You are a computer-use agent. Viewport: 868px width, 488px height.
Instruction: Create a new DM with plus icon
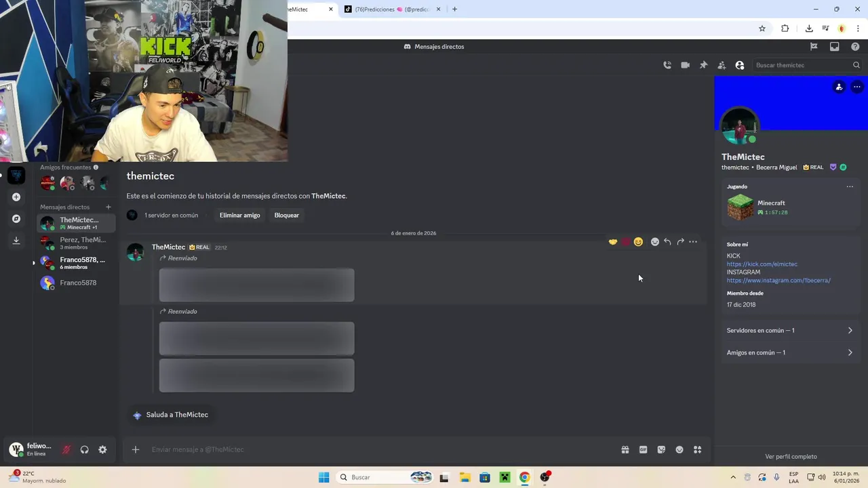tap(108, 207)
